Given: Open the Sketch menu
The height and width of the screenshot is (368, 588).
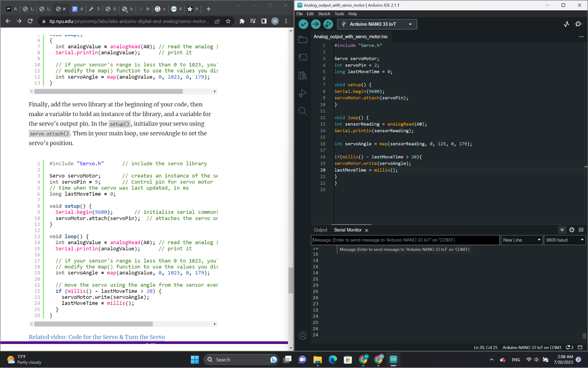Looking at the screenshot, I should pos(324,14).
